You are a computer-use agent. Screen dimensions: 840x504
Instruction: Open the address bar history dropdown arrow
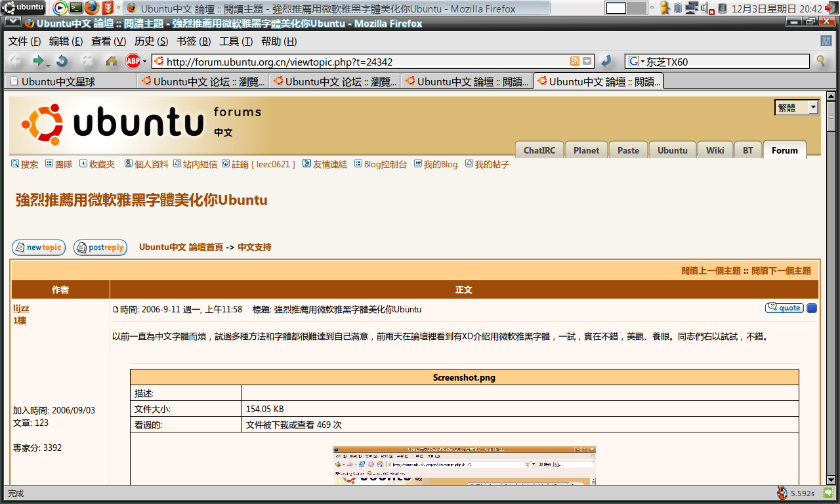pos(587,62)
